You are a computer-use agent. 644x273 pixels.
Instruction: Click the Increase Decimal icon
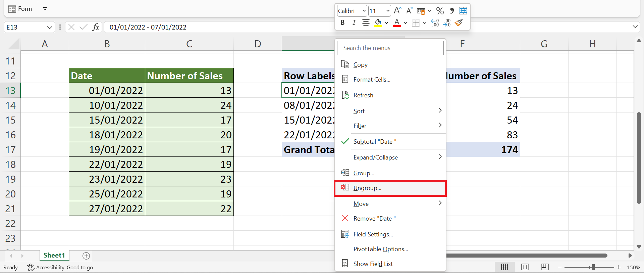(435, 22)
